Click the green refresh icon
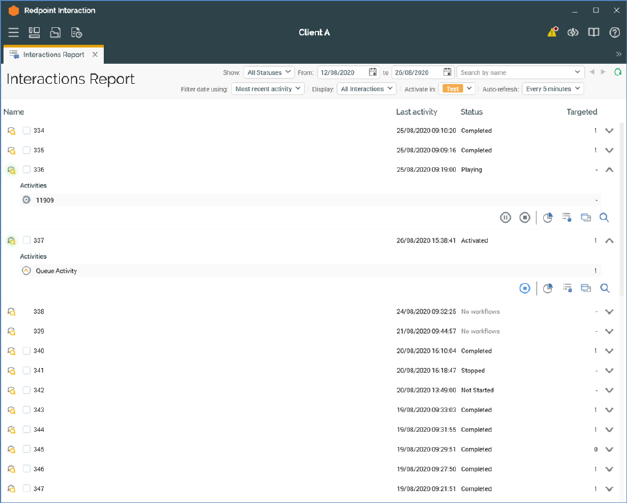 [x=618, y=72]
